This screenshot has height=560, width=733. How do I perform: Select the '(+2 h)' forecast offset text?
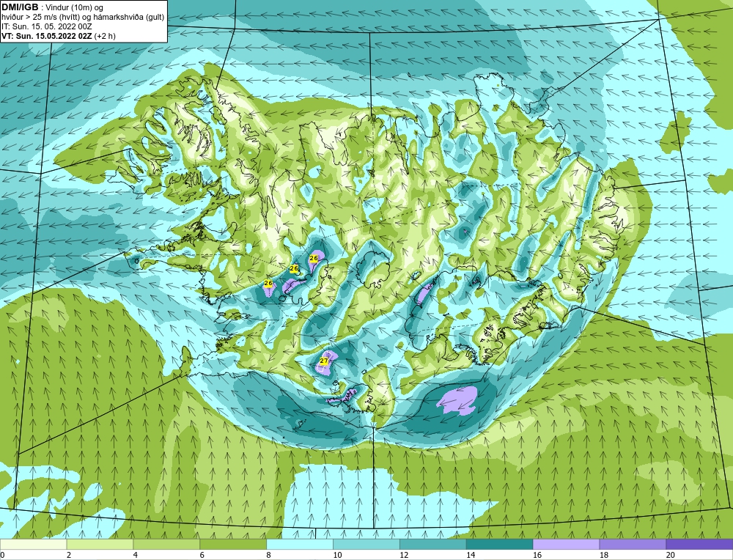pyautogui.click(x=105, y=36)
